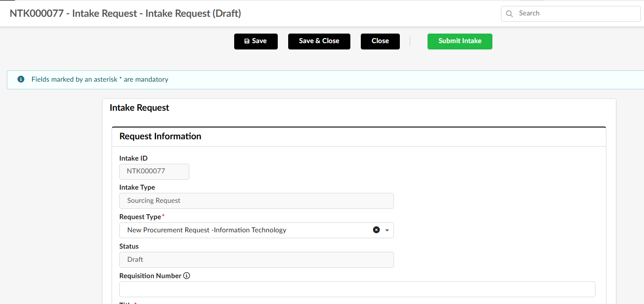This screenshot has height=304, width=644.
Task: Click the Intake Type field showing Sourcing Request
Action: tap(256, 201)
